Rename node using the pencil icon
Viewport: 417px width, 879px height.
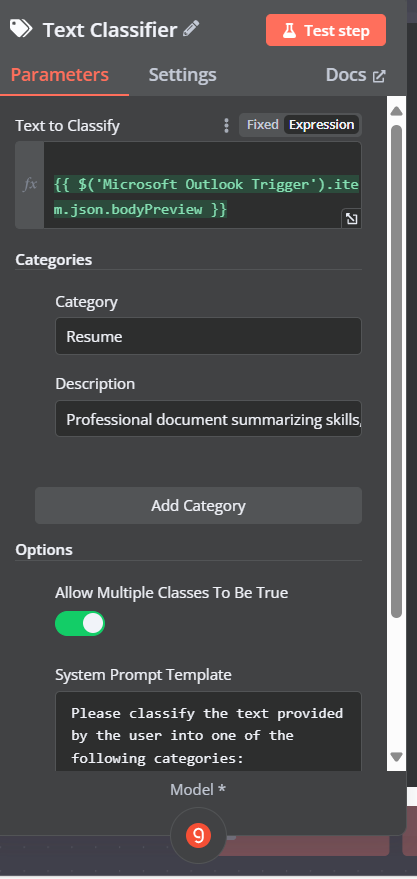coord(191,28)
